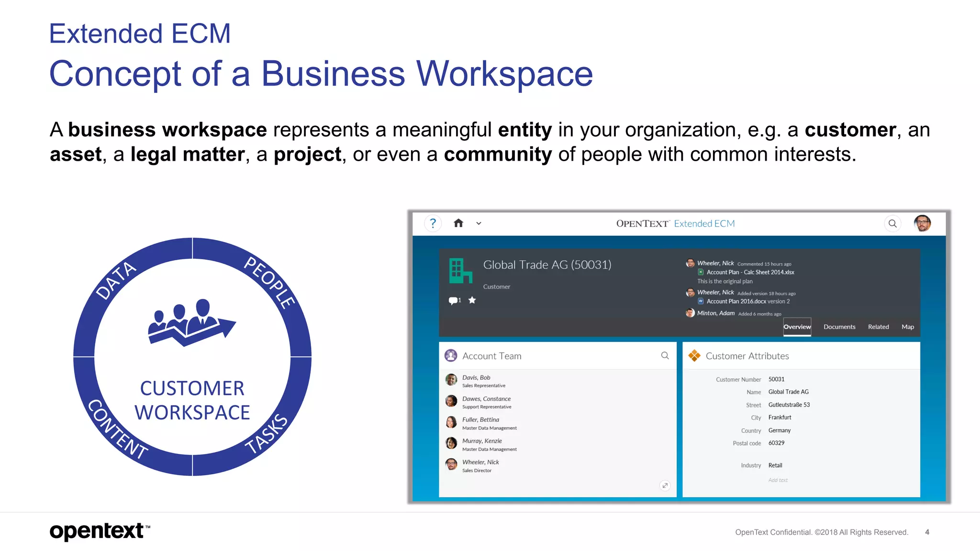Open the search magnifier in the header

tap(892, 223)
